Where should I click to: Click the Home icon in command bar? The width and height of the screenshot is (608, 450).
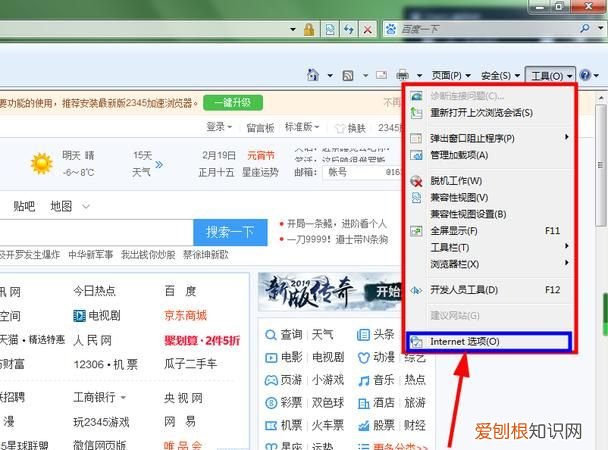click(313, 75)
